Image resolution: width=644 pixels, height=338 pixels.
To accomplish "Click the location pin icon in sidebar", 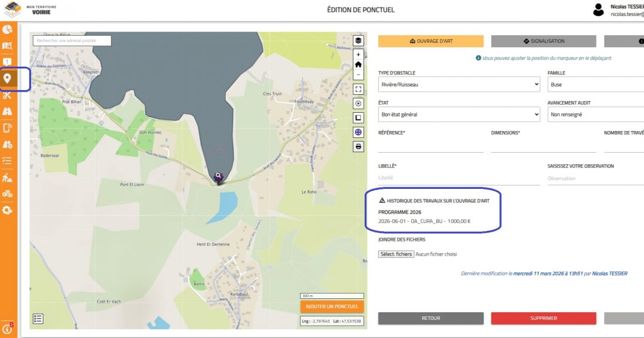I will pyautogui.click(x=8, y=79).
